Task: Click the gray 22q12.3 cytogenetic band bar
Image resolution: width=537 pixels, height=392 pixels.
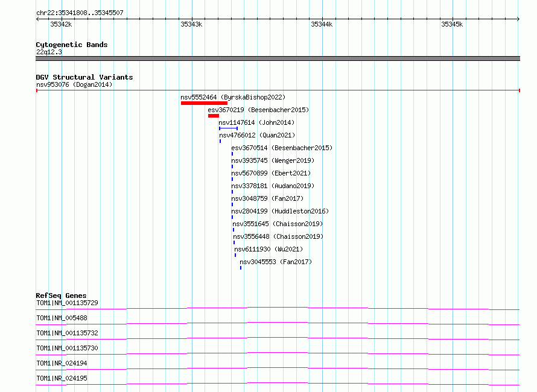Action: [x=278, y=58]
